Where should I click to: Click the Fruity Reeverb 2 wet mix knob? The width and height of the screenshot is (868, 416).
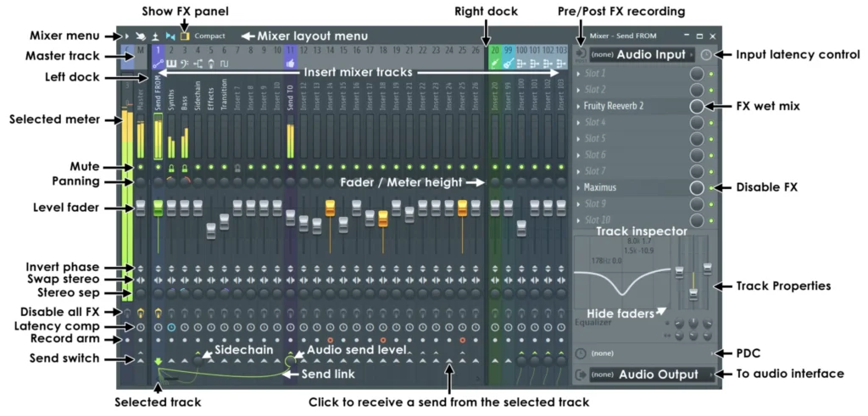click(x=697, y=106)
